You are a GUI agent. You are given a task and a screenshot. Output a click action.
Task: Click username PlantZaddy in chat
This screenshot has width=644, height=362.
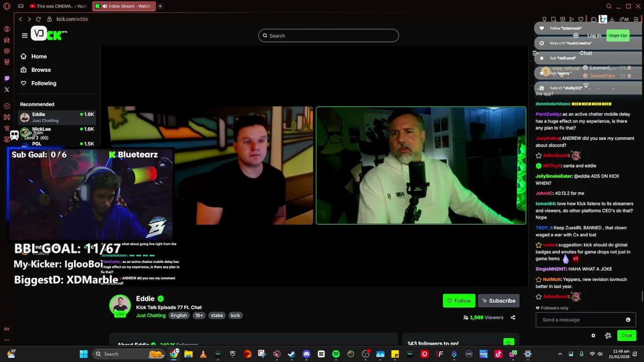tap(548, 114)
